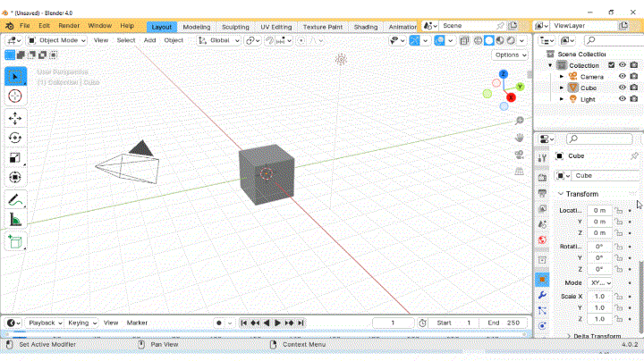644x361 pixels.
Task: Toggle camera view icon in viewport
Action: 519,155
